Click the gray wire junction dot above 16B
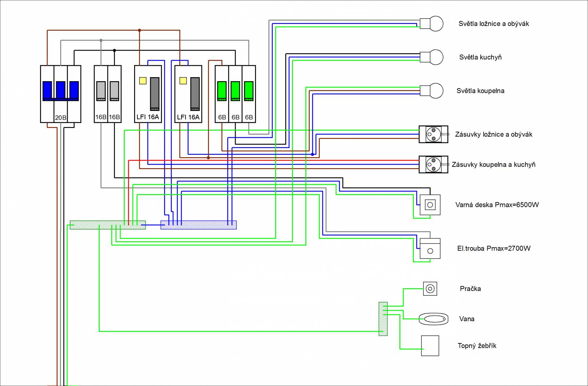This screenshot has height=386, width=588. pyautogui.click(x=101, y=40)
